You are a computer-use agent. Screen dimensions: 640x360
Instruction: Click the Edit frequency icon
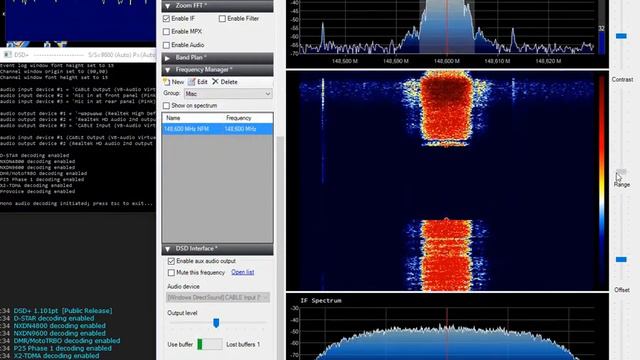pos(191,82)
